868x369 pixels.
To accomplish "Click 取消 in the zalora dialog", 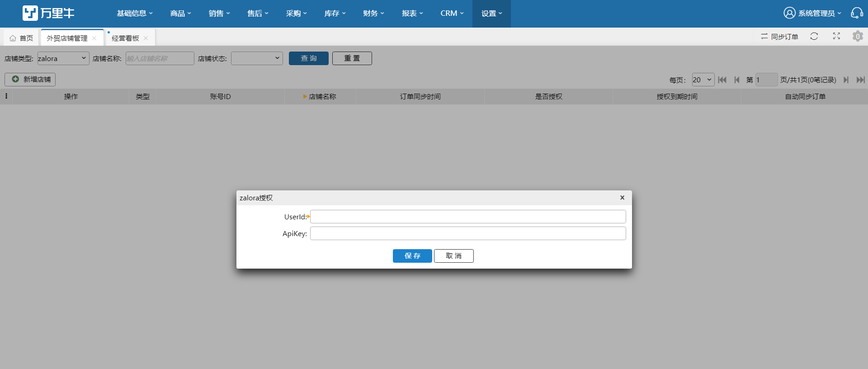I will (x=454, y=256).
